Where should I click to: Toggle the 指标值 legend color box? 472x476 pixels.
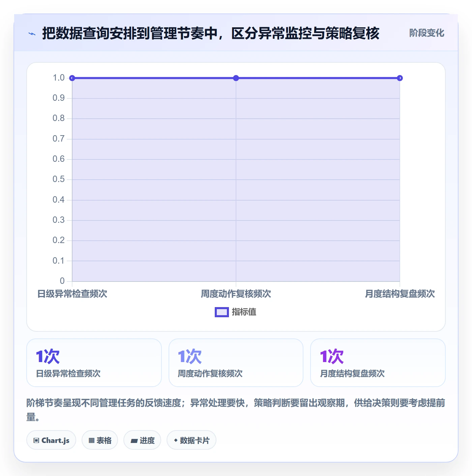click(222, 312)
